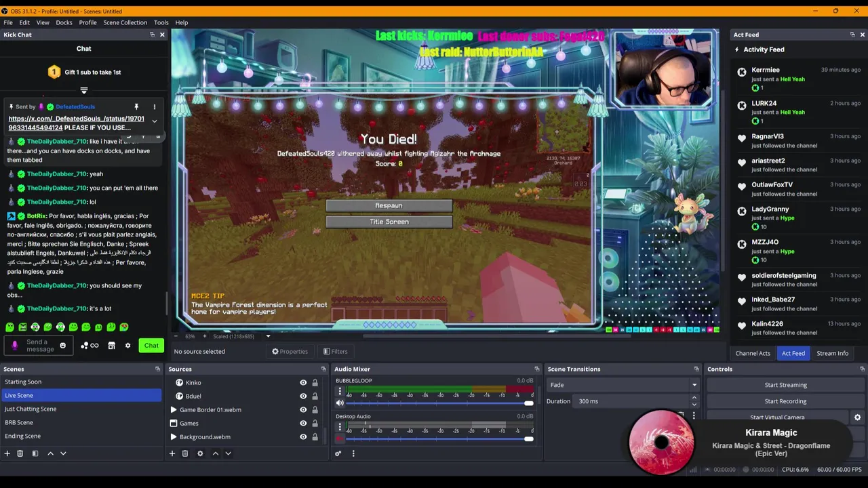This screenshot has width=868, height=488.
Task: Hide the Games source
Action: (x=303, y=423)
